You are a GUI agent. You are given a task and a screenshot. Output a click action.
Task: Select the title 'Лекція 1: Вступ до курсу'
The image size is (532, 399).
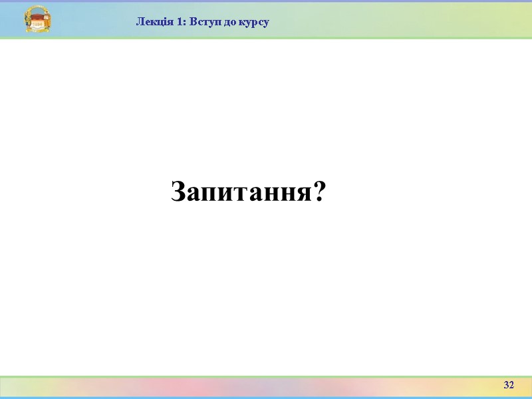[x=203, y=22]
